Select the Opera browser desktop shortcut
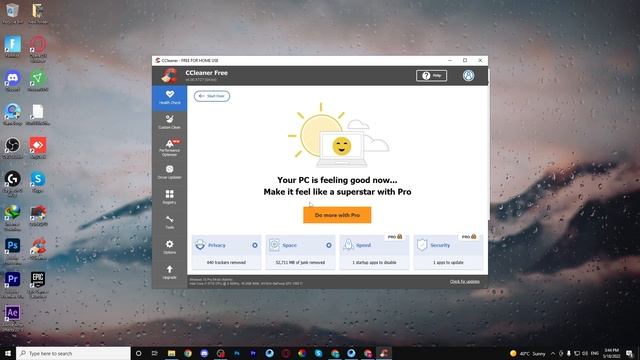This screenshot has width=640, height=360. click(x=38, y=49)
